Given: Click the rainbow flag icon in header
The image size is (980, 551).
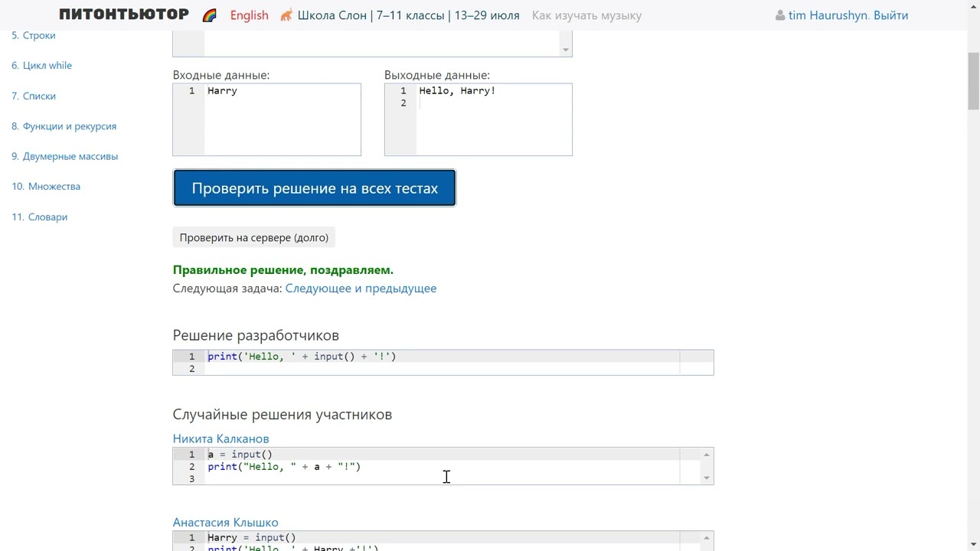Looking at the screenshot, I should (210, 15).
